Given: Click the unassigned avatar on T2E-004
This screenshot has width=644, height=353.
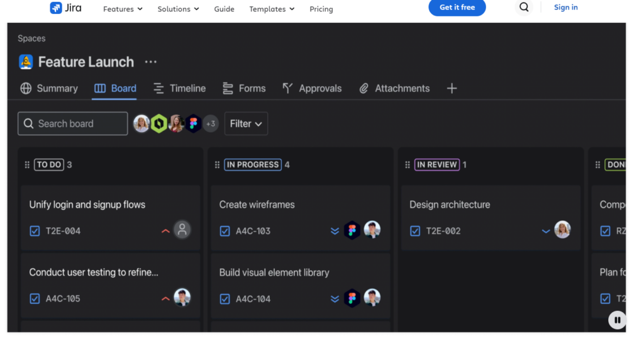Looking at the screenshot, I should [x=182, y=230].
